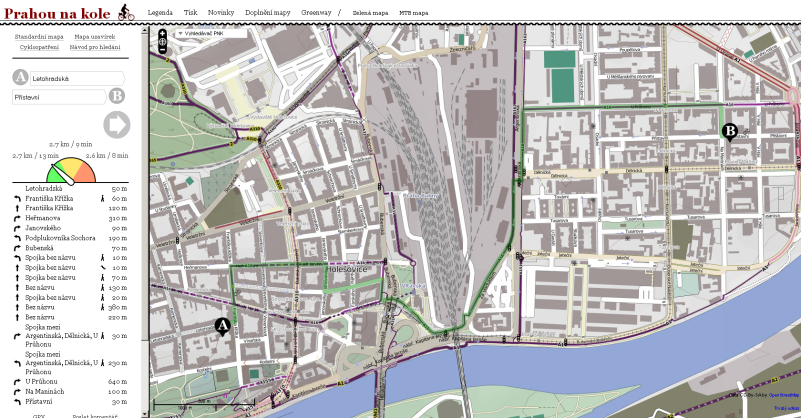Image resolution: width=801 pixels, height=418 pixels.
Task: Select the 2.6 km / 8 min route option
Action: [107, 155]
